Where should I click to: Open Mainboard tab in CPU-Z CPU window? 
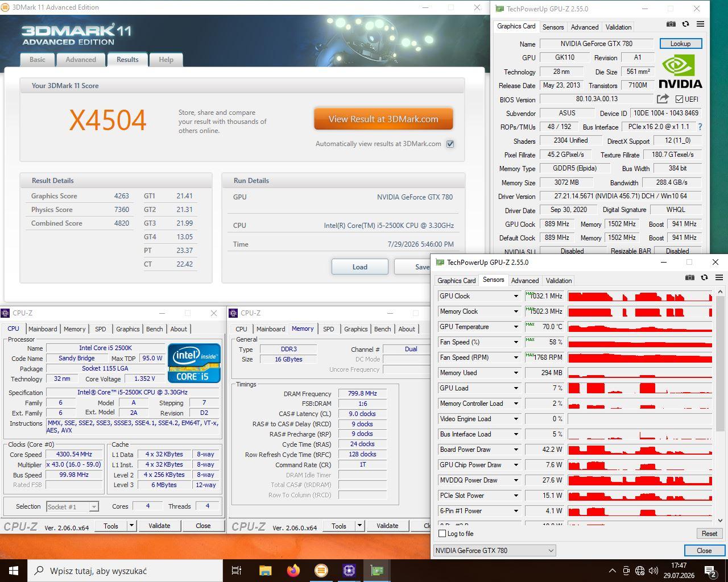(x=43, y=329)
